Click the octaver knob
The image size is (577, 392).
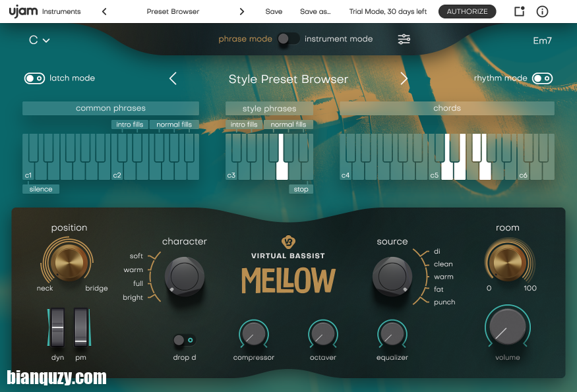pyautogui.click(x=322, y=334)
